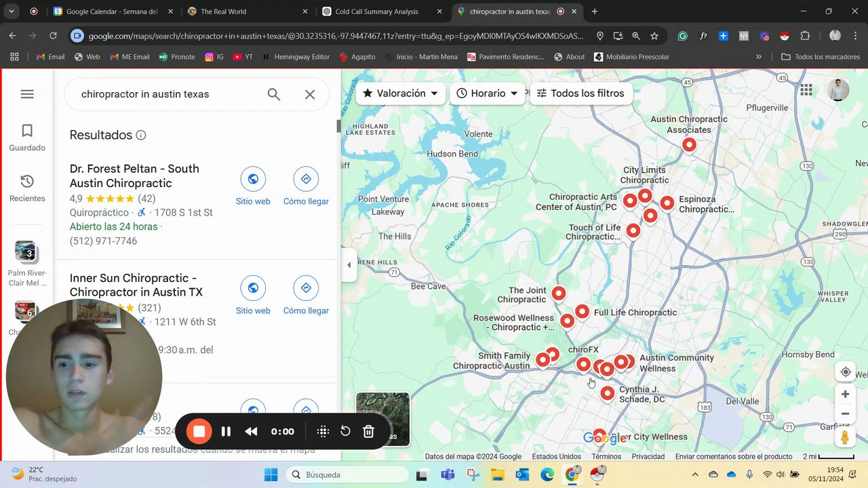
Task: Open Sitio web for Dr. Forest Peltan
Action: click(x=253, y=187)
